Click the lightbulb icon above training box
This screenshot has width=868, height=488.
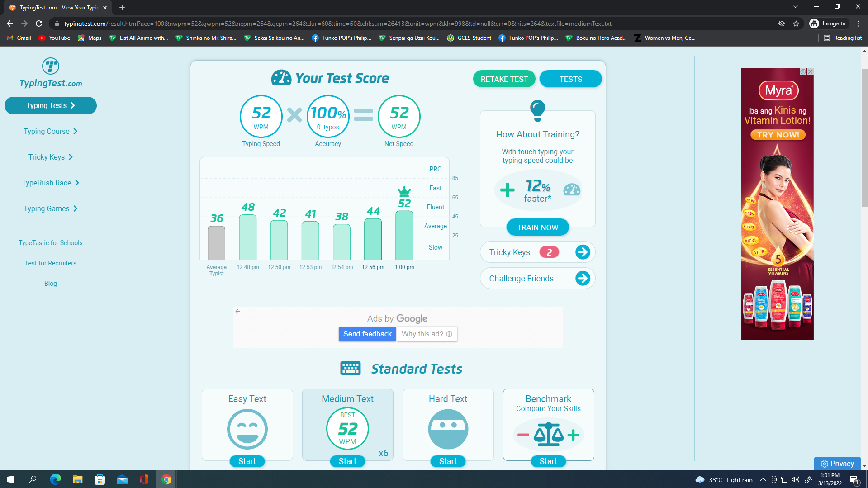click(537, 111)
